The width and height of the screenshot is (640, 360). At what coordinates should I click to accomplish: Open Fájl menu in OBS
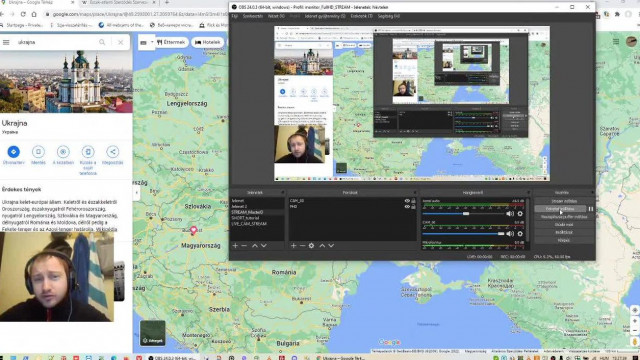click(x=235, y=16)
